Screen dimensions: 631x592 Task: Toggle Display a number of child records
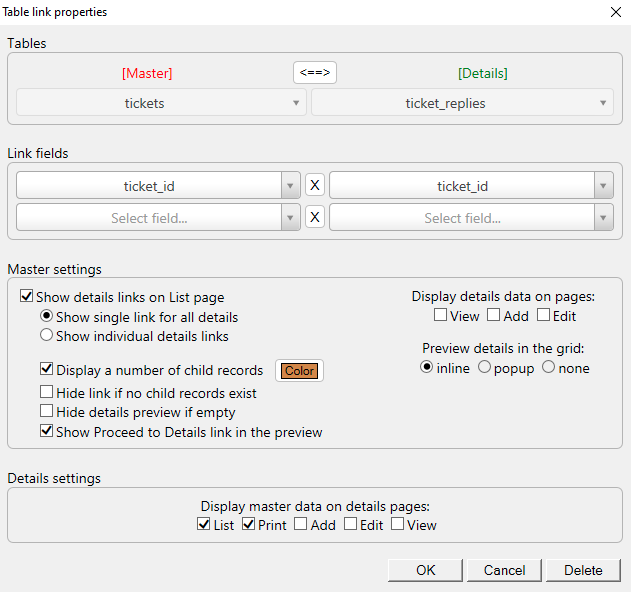pyautogui.click(x=47, y=370)
